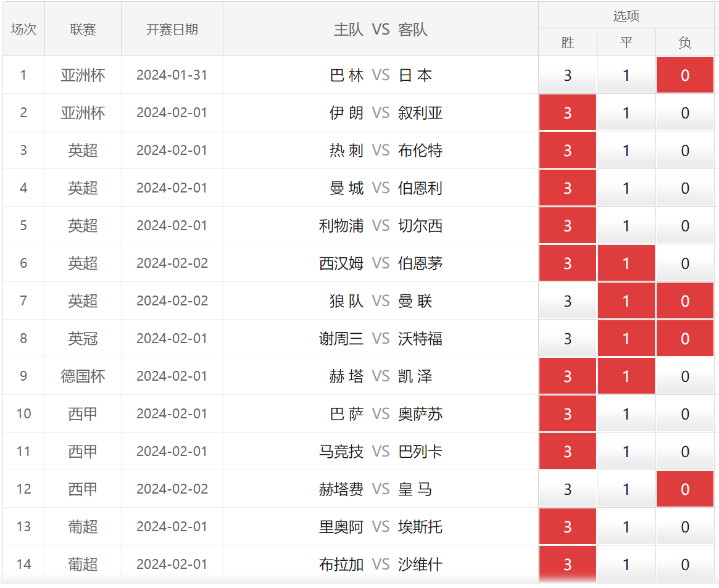719x588 pixels.
Task: Select 平 (1) for 布拉加 VS 沙维什
Action: pyautogui.click(x=626, y=564)
